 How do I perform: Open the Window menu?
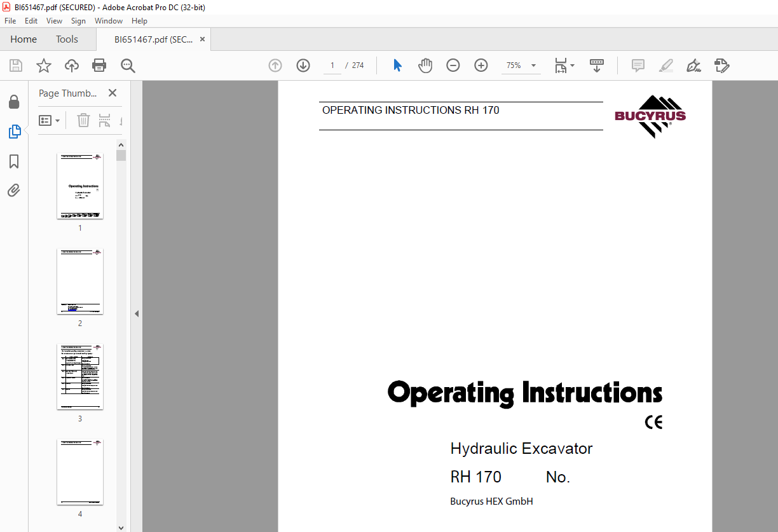pyautogui.click(x=109, y=21)
